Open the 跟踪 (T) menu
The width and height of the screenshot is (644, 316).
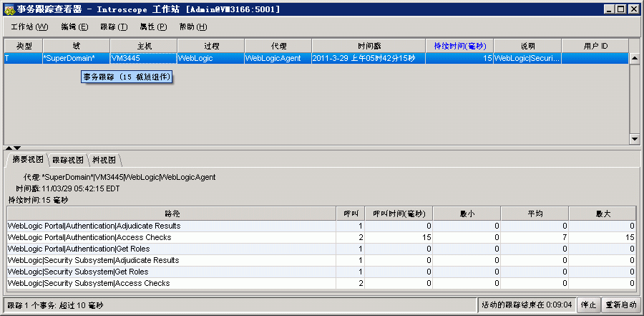pyautogui.click(x=114, y=27)
